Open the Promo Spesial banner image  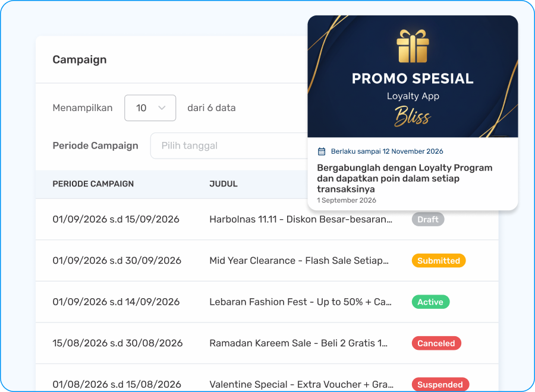[x=413, y=77]
